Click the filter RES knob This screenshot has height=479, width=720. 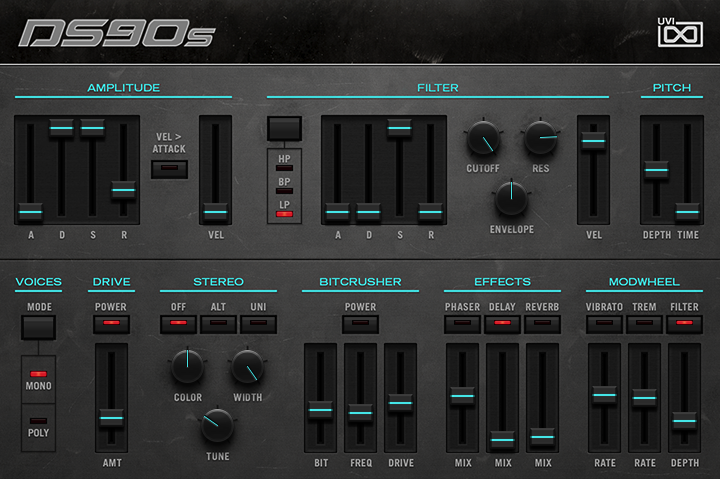pyautogui.click(x=540, y=138)
